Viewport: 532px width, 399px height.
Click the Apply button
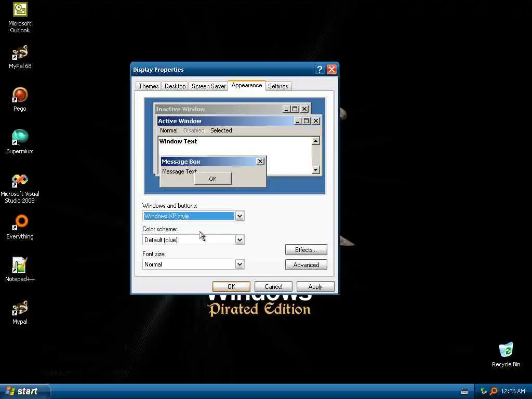coord(315,287)
